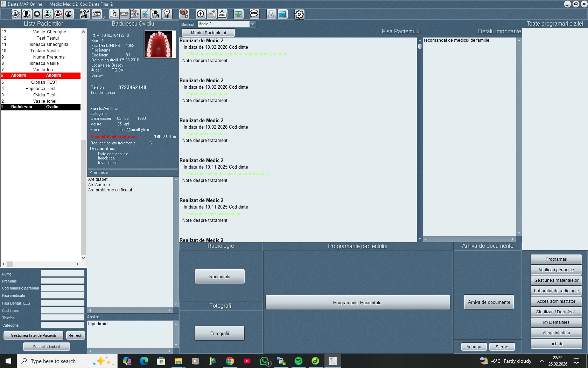The height and width of the screenshot is (368, 588).
Task: Select the dental implant icon
Action: [167, 14]
